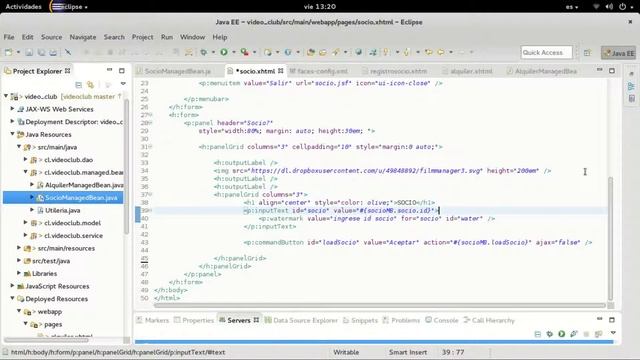Viewport: 640px width, 360px height.
Task: Open the Servers view menu dropdown arrow
Action: tap(613, 333)
